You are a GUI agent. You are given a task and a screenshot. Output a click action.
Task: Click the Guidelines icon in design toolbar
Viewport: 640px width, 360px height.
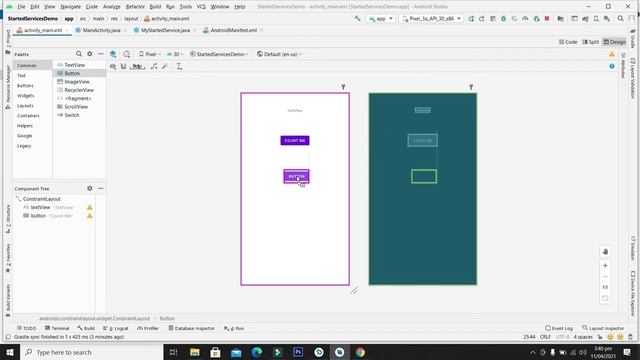(x=179, y=66)
